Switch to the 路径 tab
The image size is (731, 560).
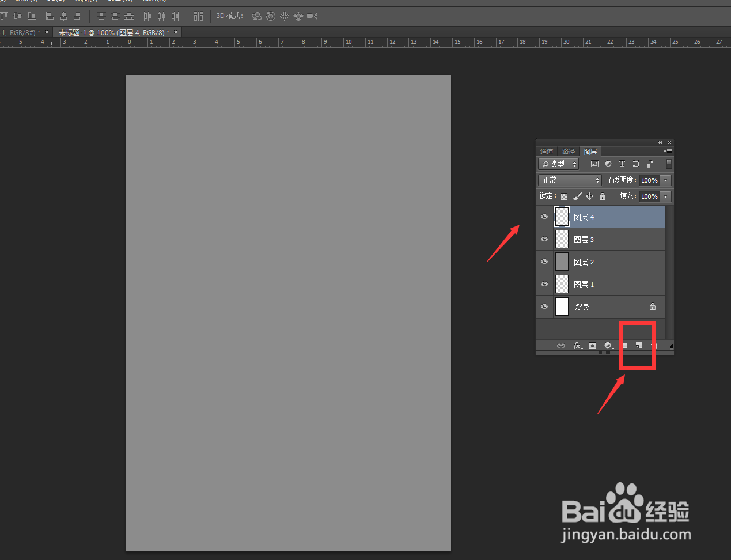click(569, 152)
